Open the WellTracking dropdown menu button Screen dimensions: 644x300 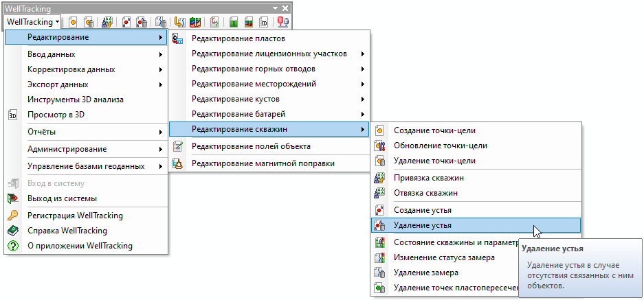tap(32, 22)
